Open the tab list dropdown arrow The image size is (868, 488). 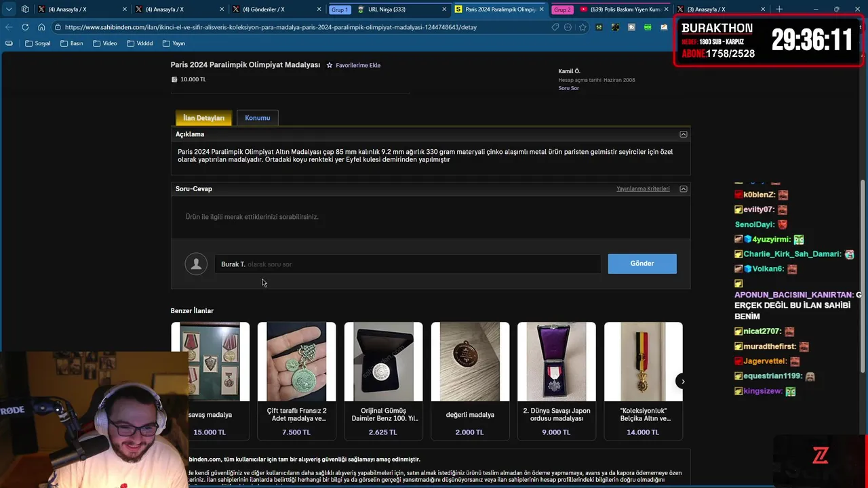tap(8, 9)
